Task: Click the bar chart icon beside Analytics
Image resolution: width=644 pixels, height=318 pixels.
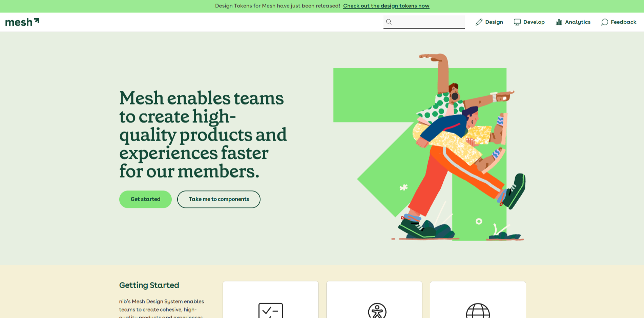Action: coord(559,22)
